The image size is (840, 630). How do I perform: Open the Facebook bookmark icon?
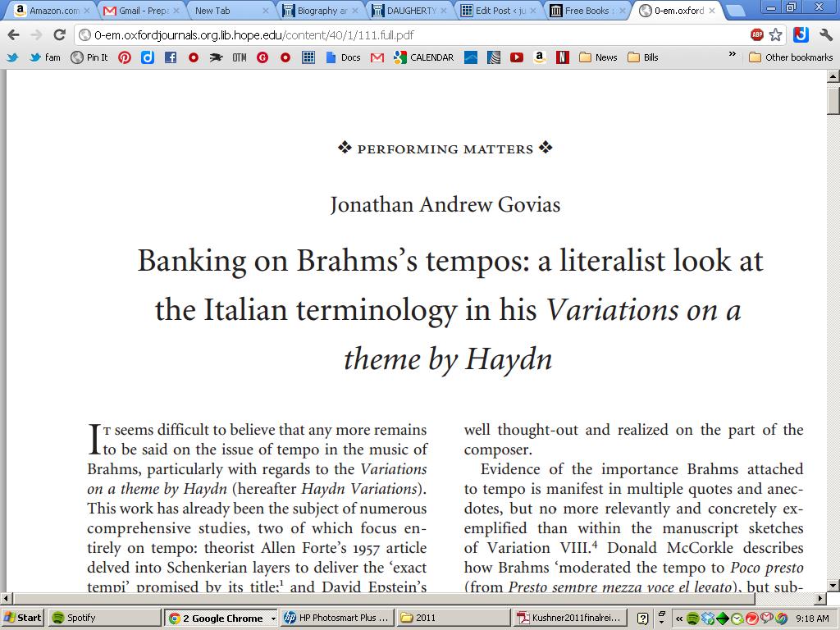(171, 57)
